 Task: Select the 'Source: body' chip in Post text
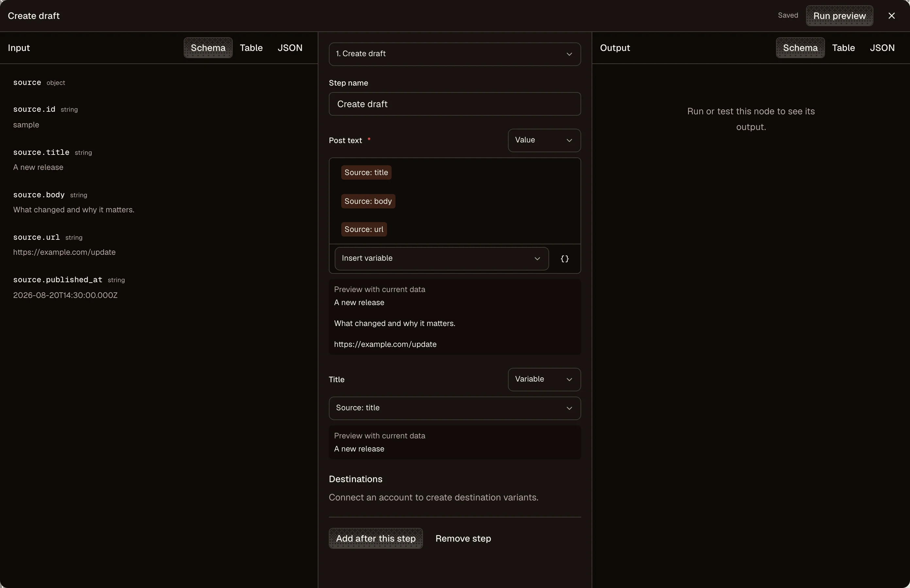coord(368,201)
